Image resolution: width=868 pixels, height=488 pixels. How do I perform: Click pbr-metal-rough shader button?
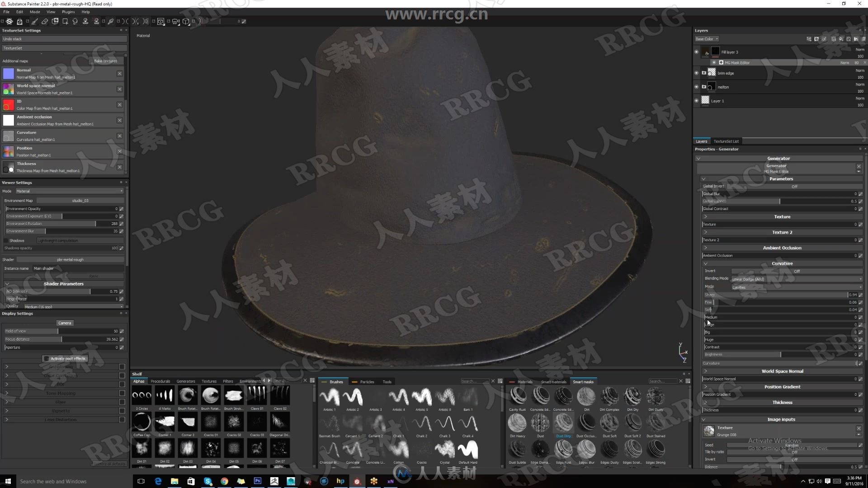(70, 260)
